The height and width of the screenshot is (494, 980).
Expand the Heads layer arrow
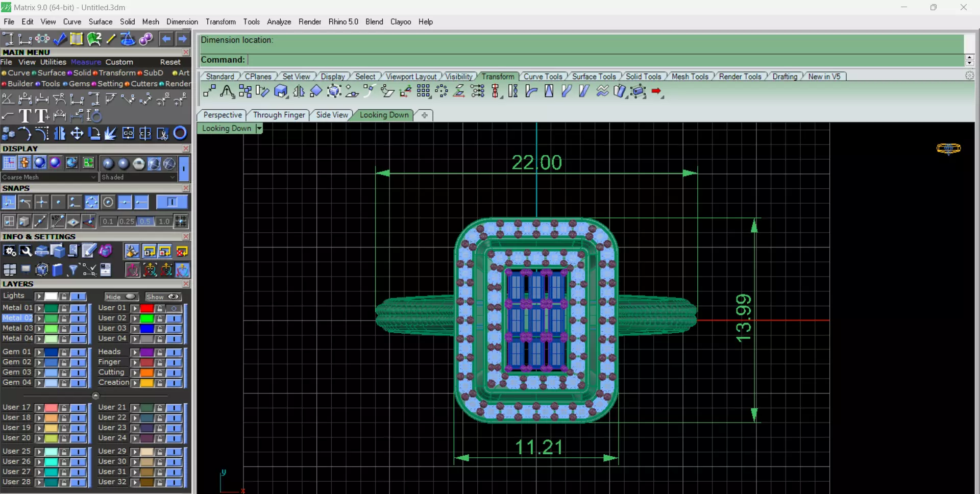(135, 352)
